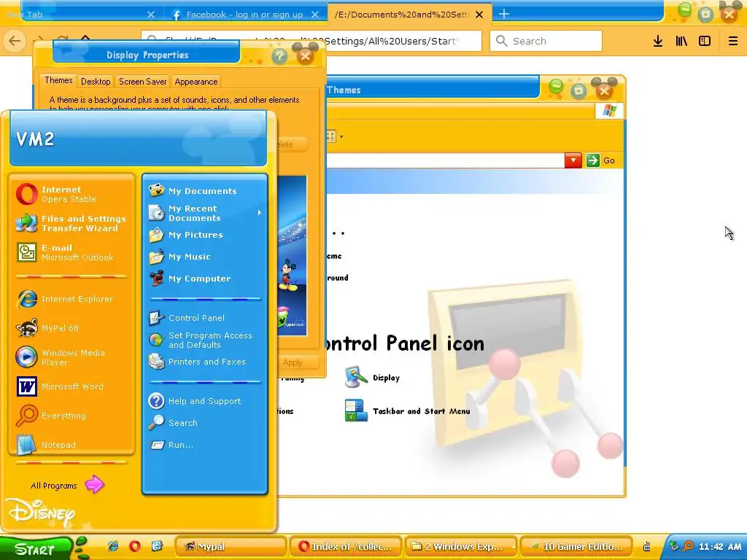Image resolution: width=747 pixels, height=560 pixels.
Task: Close the Facebook browser tab
Action: point(315,15)
